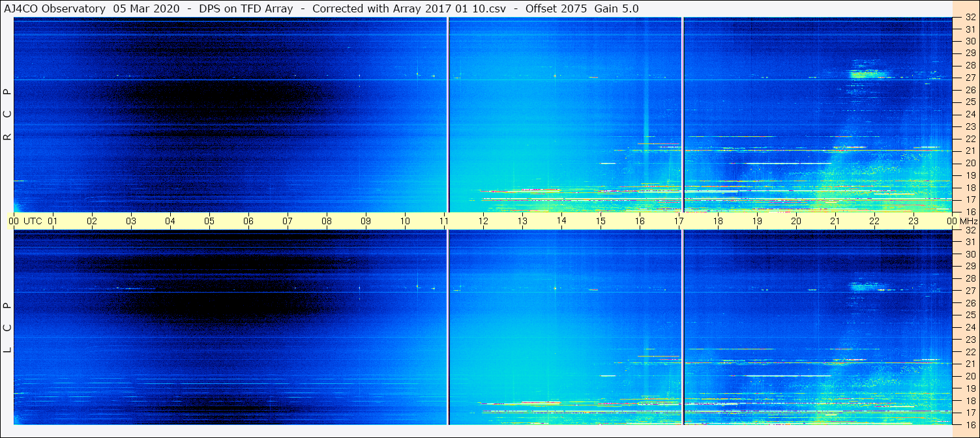Click hour marker 03 on the time axis
This screenshot has height=438, width=980.
coord(131,221)
